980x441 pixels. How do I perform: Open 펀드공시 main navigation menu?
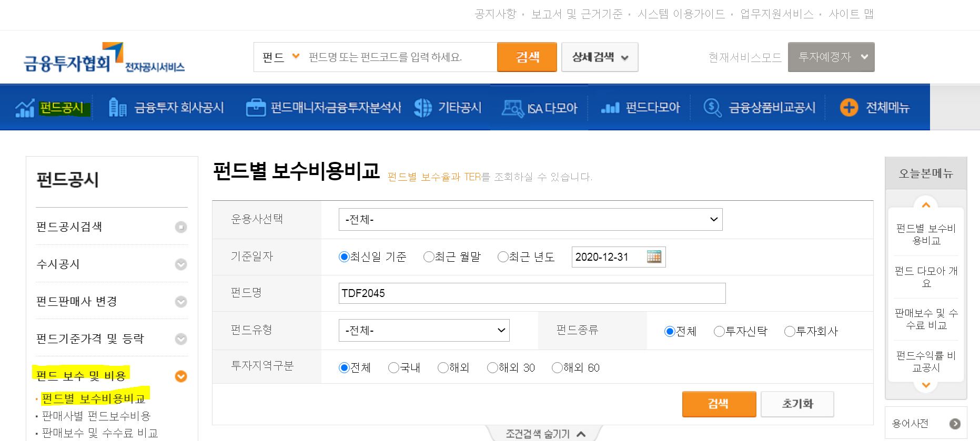[x=62, y=108]
